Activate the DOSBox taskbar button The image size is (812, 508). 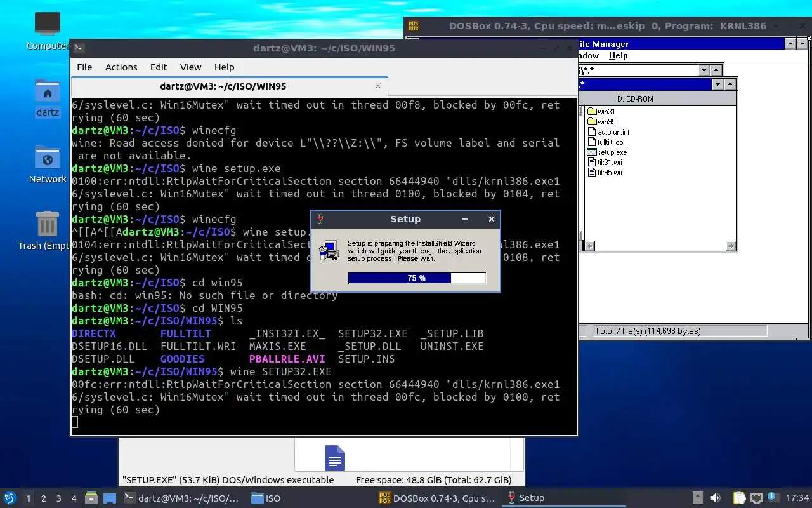point(437,498)
